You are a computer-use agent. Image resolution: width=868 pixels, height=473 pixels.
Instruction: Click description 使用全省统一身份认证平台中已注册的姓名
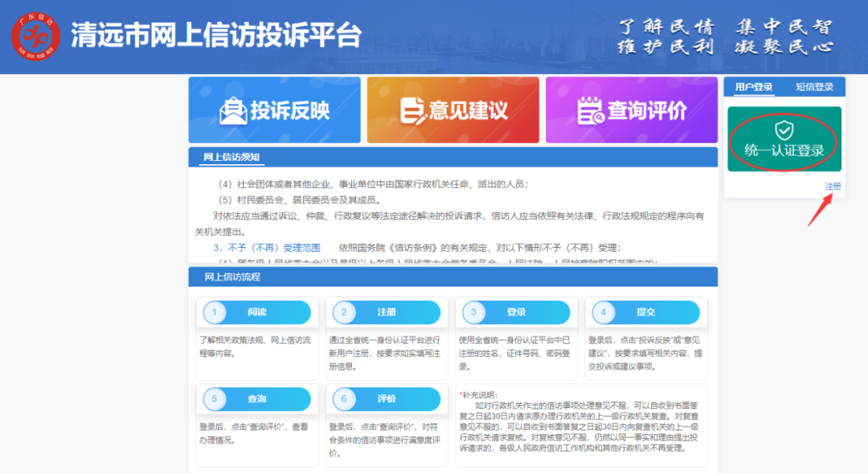514,353
